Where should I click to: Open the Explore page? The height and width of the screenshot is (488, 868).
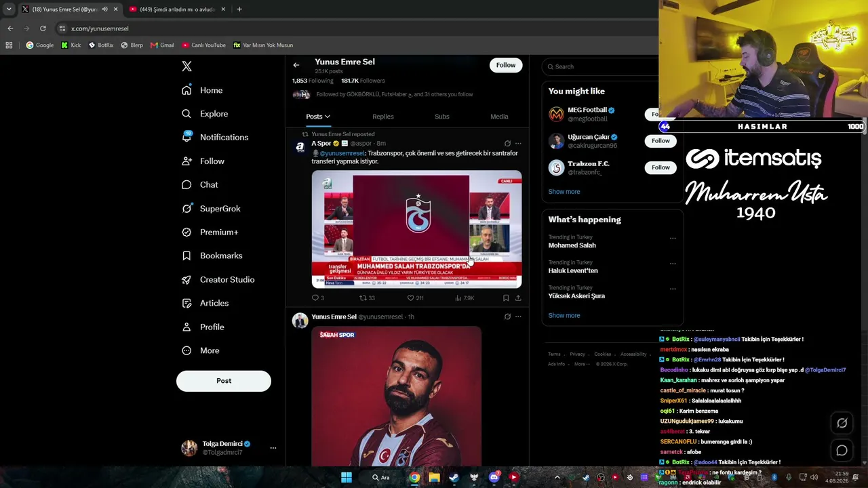tap(205, 114)
